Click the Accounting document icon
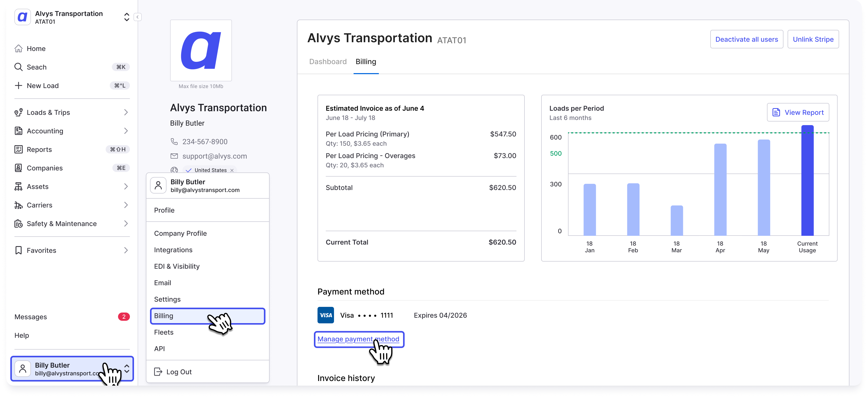The height and width of the screenshot is (398, 868). [x=19, y=131]
